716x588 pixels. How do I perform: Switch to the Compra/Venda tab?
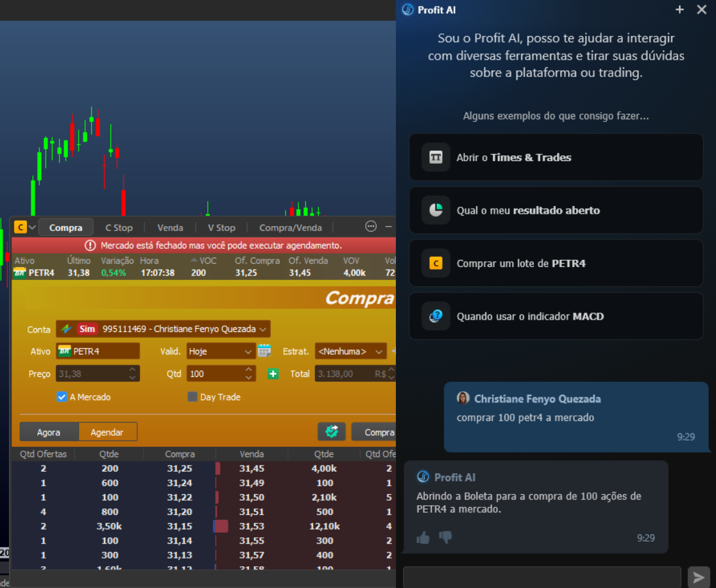coord(291,227)
